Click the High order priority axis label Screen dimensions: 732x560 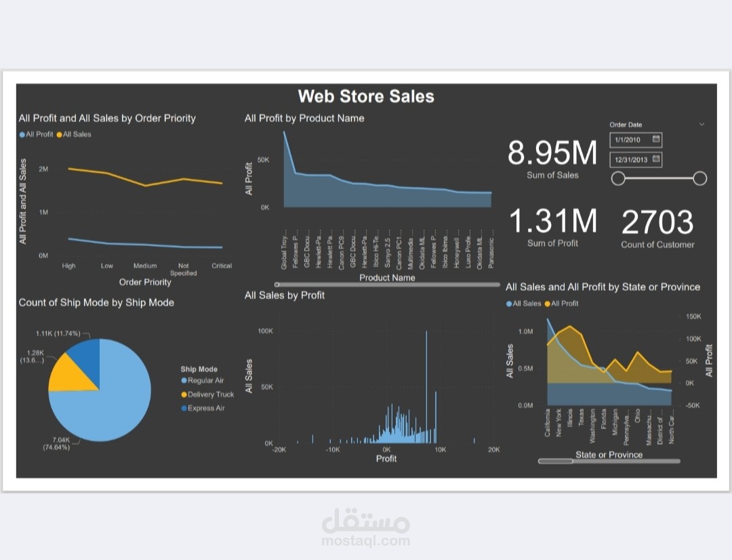tap(68, 266)
